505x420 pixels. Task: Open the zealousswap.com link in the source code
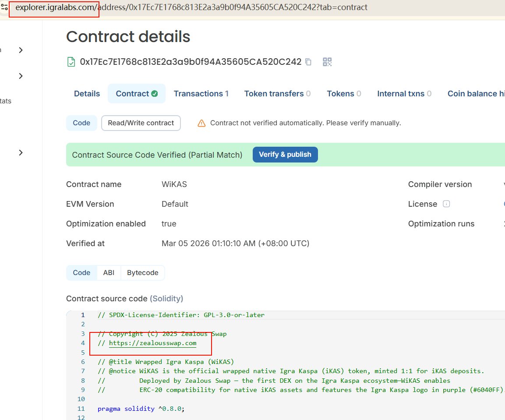[x=153, y=343]
